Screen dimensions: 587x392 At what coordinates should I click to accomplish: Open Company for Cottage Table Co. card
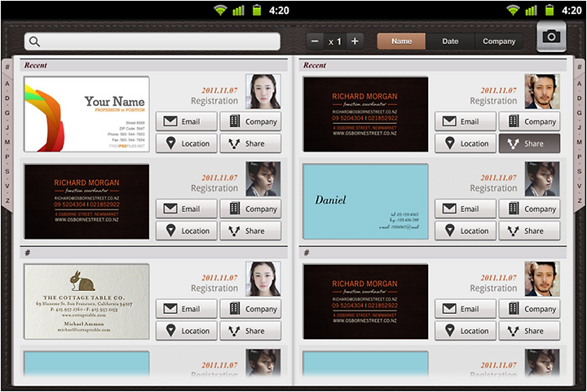(x=250, y=309)
